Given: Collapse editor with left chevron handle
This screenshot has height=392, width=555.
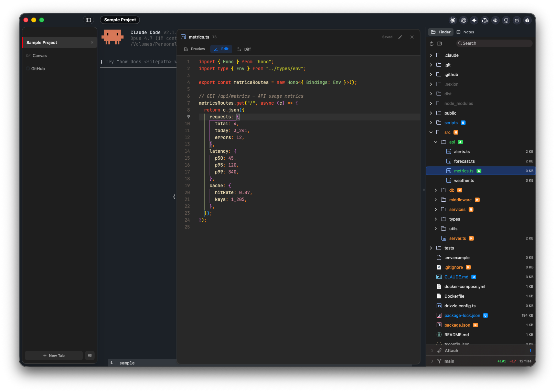Looking at the screenshot, I should [174, 197].
